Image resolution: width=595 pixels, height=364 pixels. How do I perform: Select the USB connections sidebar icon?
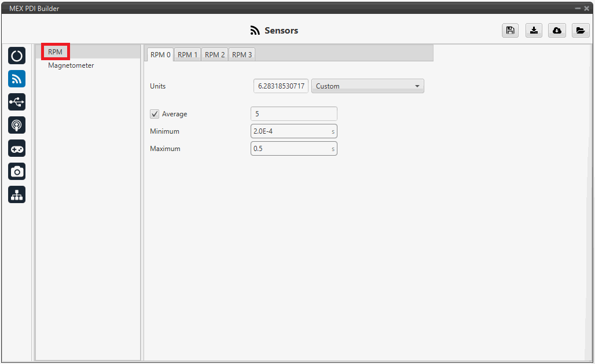(x=17, y=102)
